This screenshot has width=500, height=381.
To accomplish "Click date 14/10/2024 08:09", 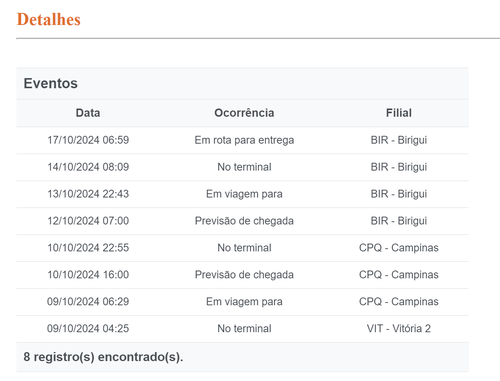I will 88,167.
